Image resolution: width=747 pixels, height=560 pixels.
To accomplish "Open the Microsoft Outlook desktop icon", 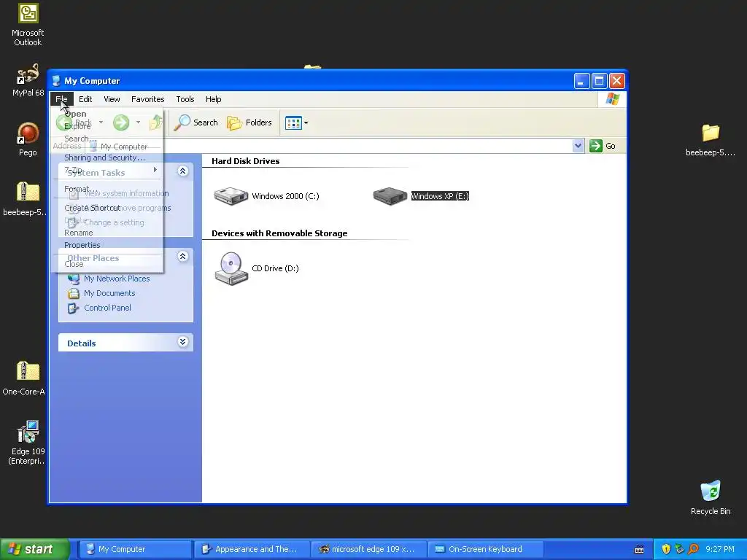I will [28, 25].
